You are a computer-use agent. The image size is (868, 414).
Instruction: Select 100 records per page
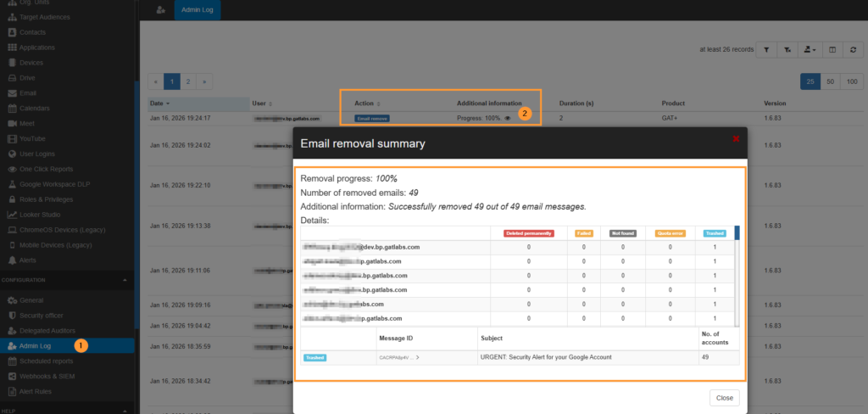pyautogui.click(x=851, y=81)
